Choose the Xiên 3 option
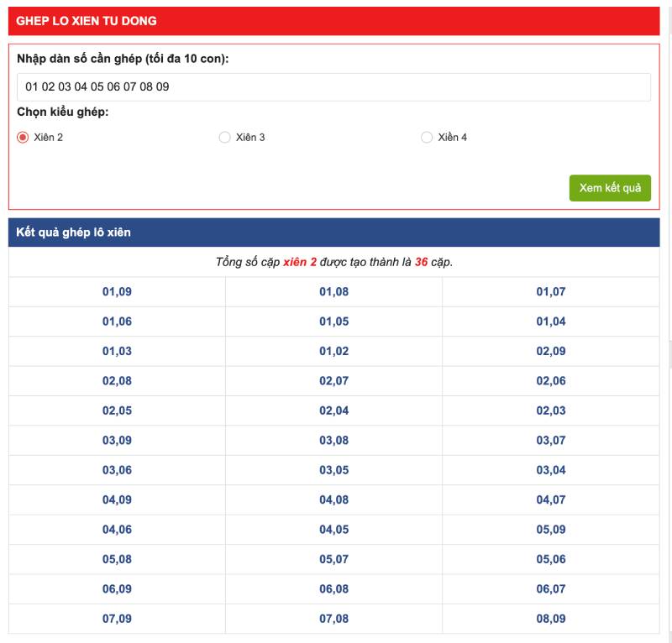Image resolution: width=672 pixels, height=643 pixels. (x=224, y=138)
